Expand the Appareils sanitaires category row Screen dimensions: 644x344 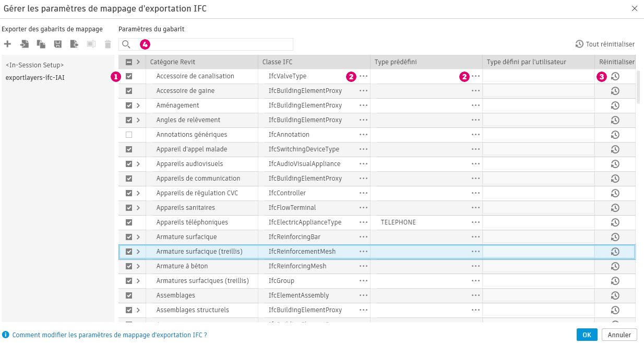(138, 208)
